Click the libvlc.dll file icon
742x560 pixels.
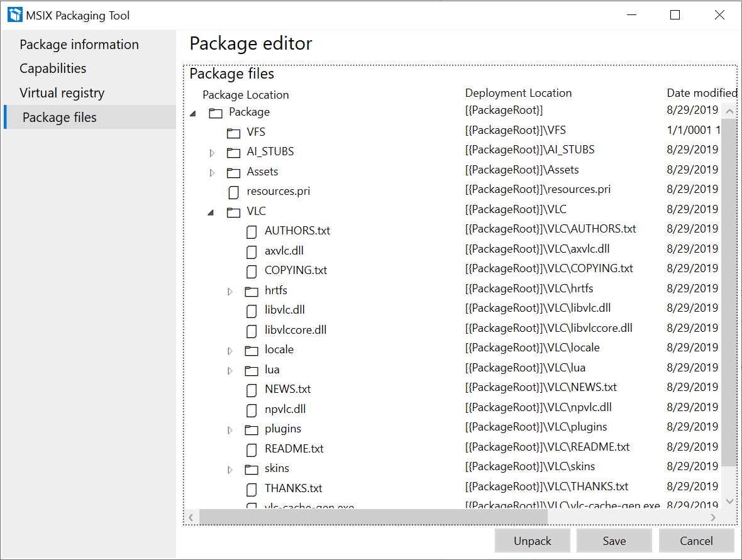[x=252, y=310]
